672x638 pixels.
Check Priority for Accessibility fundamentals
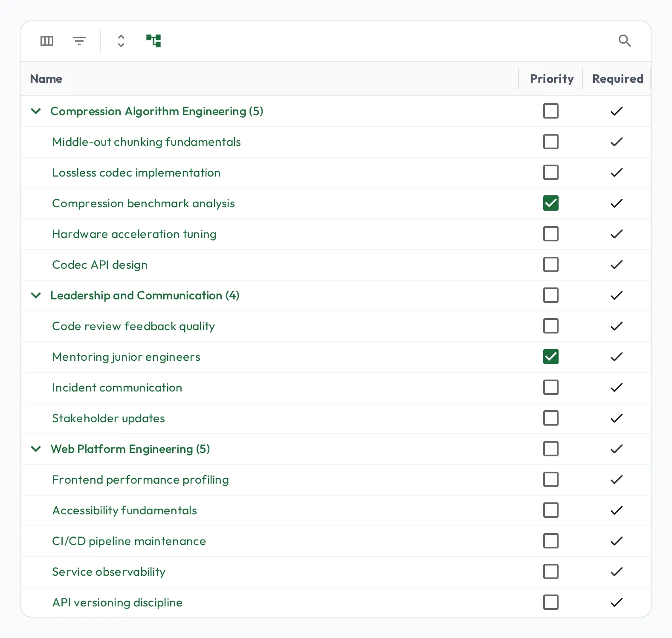pos(551,510)
